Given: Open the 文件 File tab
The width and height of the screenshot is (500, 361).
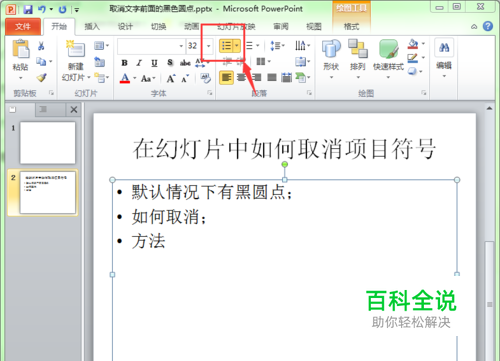Looking at the screenshot, I should [x=23, y=27].
